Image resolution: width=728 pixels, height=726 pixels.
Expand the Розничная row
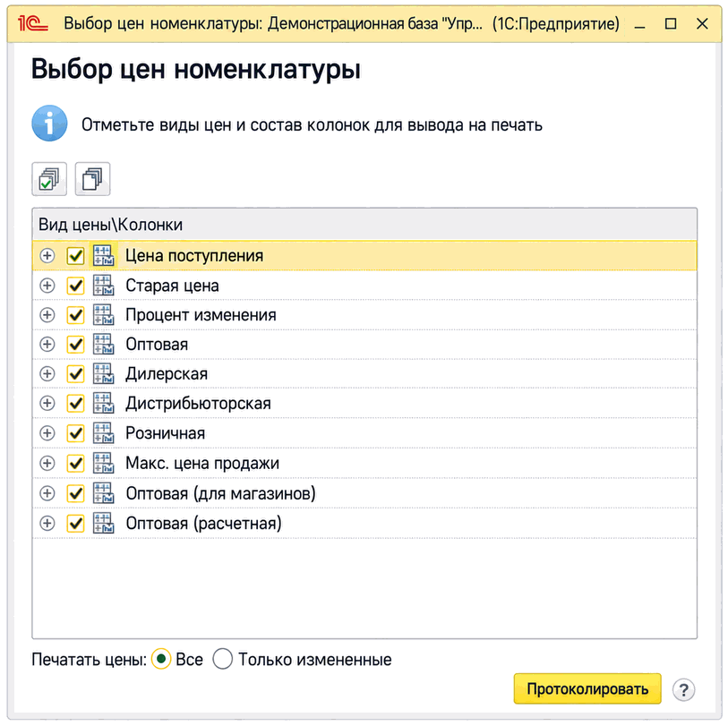click(47, 433)
